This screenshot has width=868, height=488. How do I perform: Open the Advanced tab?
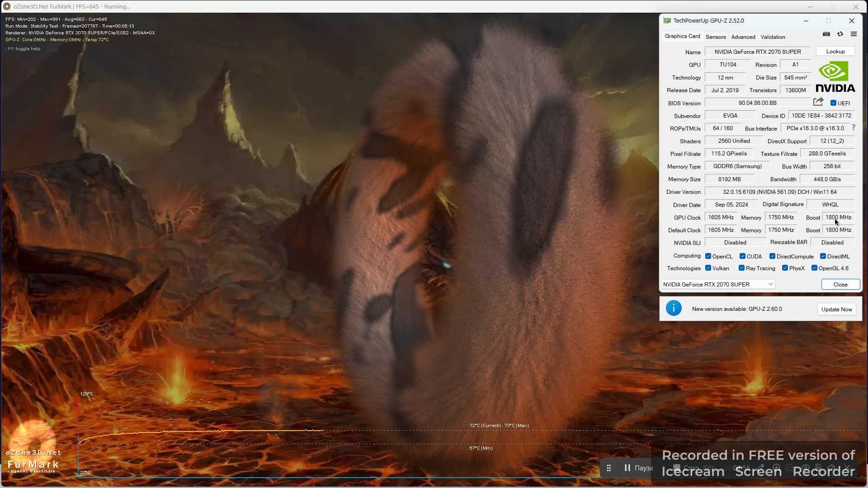click(x=743, y=37)
